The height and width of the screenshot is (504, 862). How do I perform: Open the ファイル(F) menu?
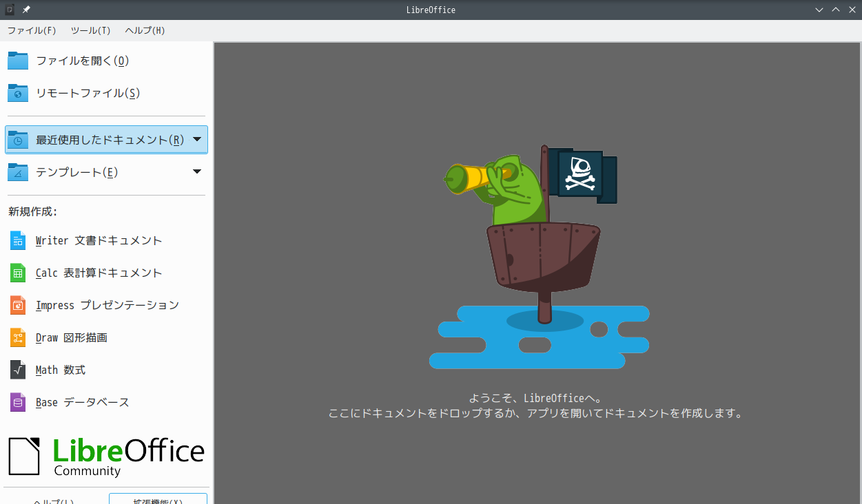coord(32,30)
